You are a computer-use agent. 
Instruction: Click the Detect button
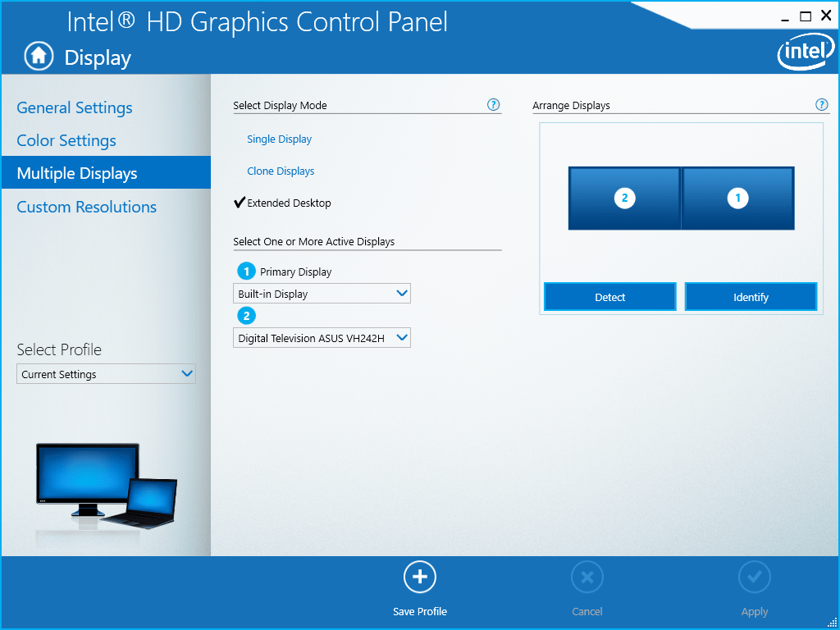point(610,297)
